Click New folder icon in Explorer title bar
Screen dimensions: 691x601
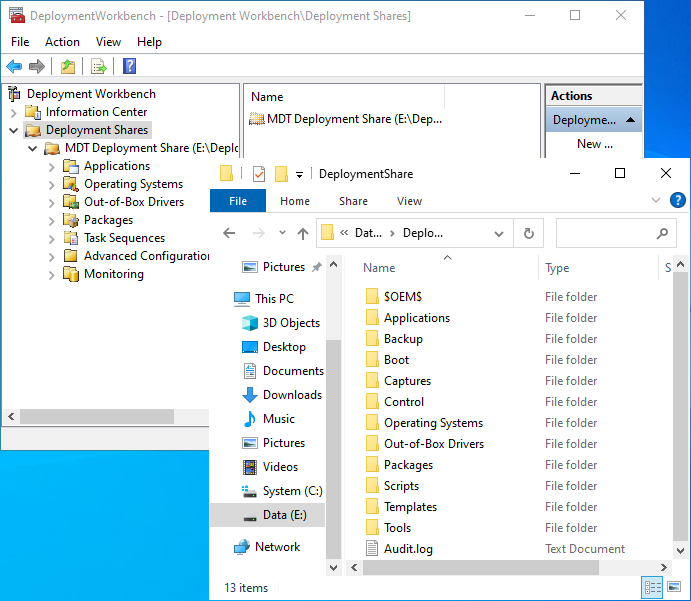click(281, 174)
